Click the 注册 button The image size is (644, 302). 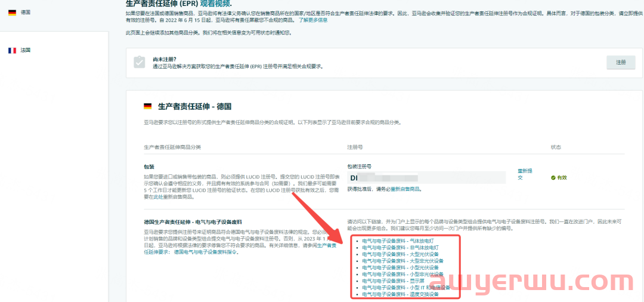[621, 63]
